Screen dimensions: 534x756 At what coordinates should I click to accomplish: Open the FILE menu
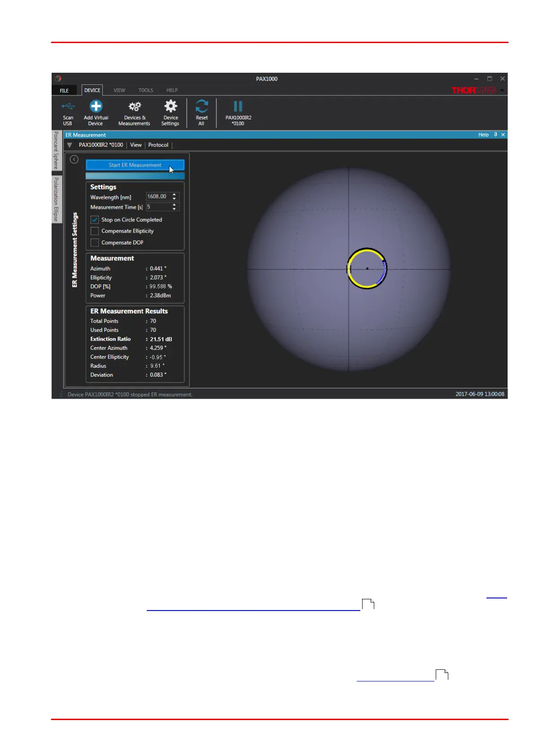pos(64,90)
